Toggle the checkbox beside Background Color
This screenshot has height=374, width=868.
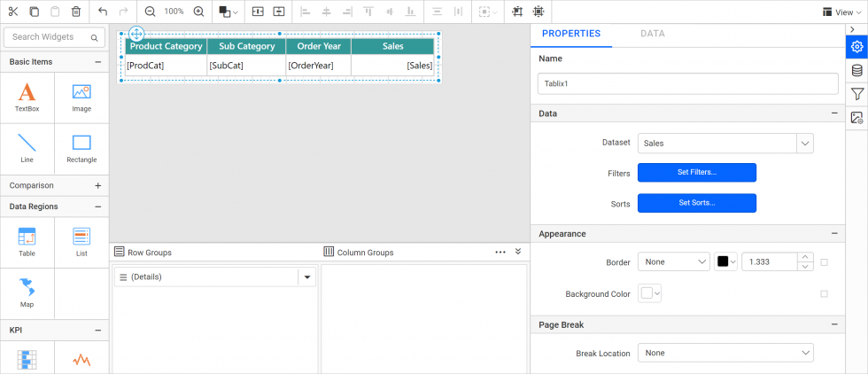point(825,293)
